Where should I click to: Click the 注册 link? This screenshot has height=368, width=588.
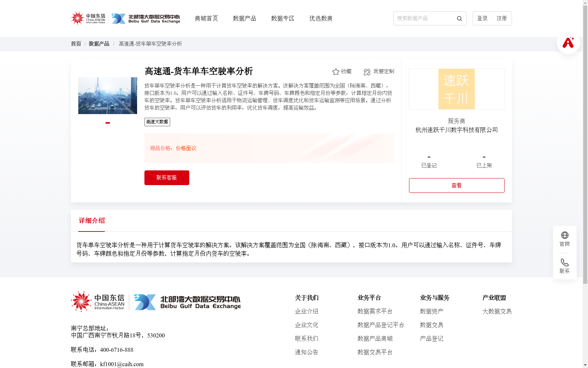click(x=502, y=18)
